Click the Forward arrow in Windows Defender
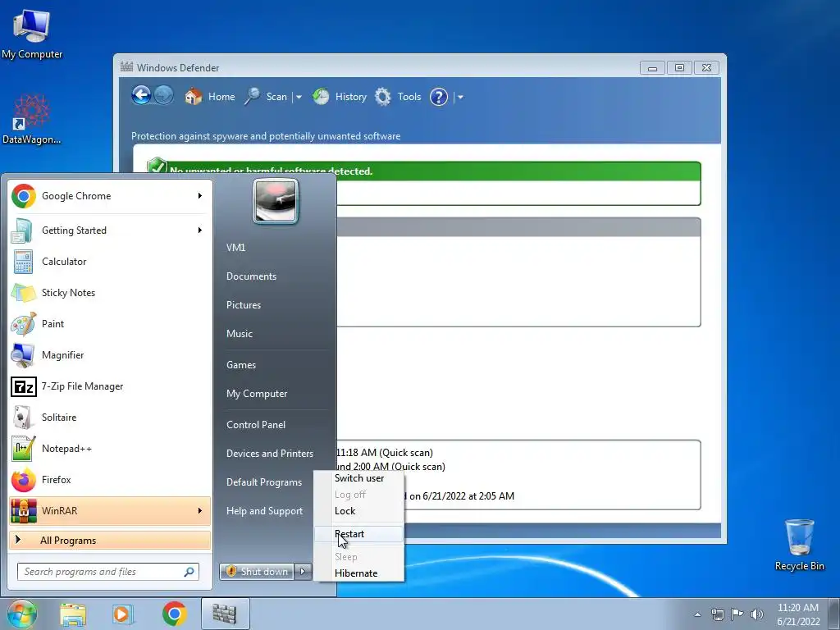This screenshot has height=630, width=840. pyautogui.click(x=163, y=96)
